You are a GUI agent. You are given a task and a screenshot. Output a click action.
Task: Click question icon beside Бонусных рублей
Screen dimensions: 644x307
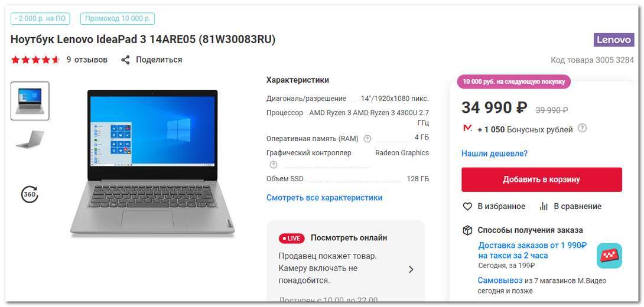pyautogui.click(x=582, y=128)
